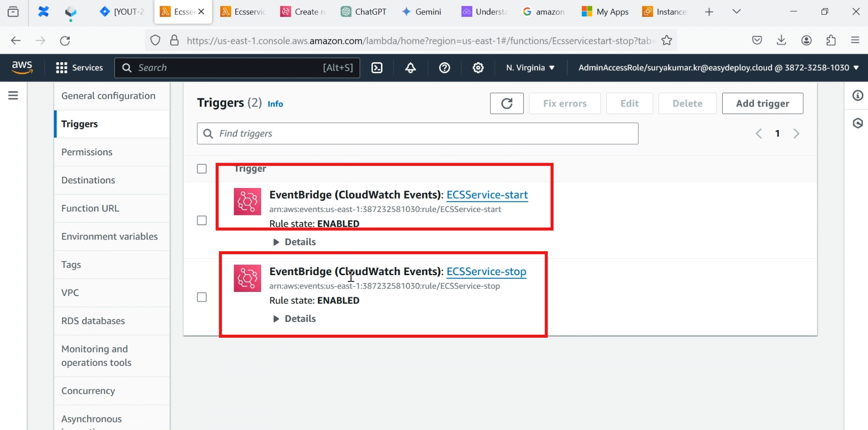
Task: Switch to the Gemini browser tab
Action: click(422, 12)
